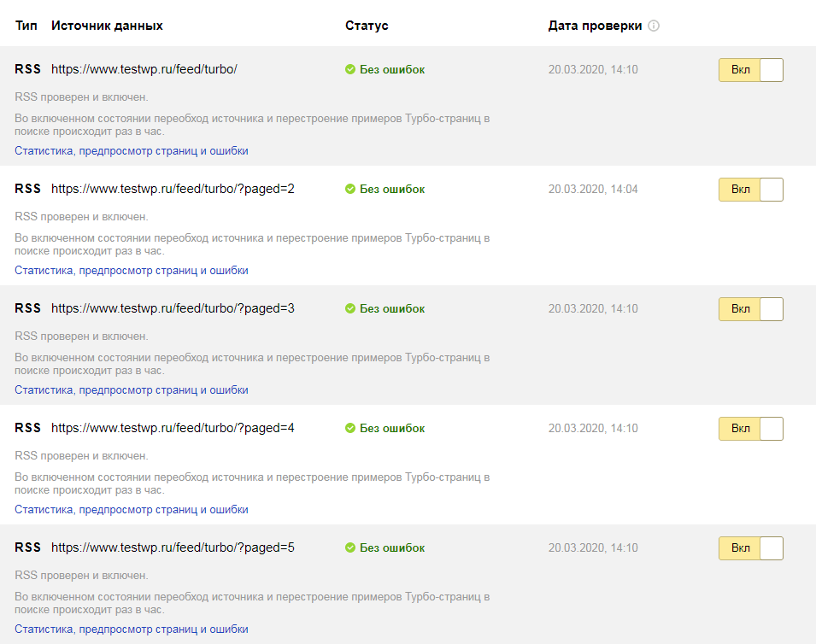Click green check icon for ?paged=3 row
Viewport: 816px width, 644px height.
pos(350,308)
